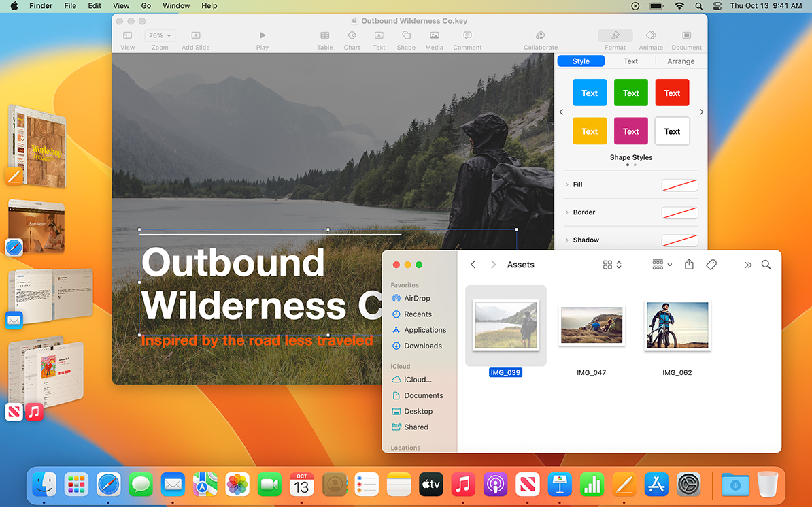Switch to the Arrange tab
The image size is (812, 507).
pyautogui.click(x=681, y=61)
